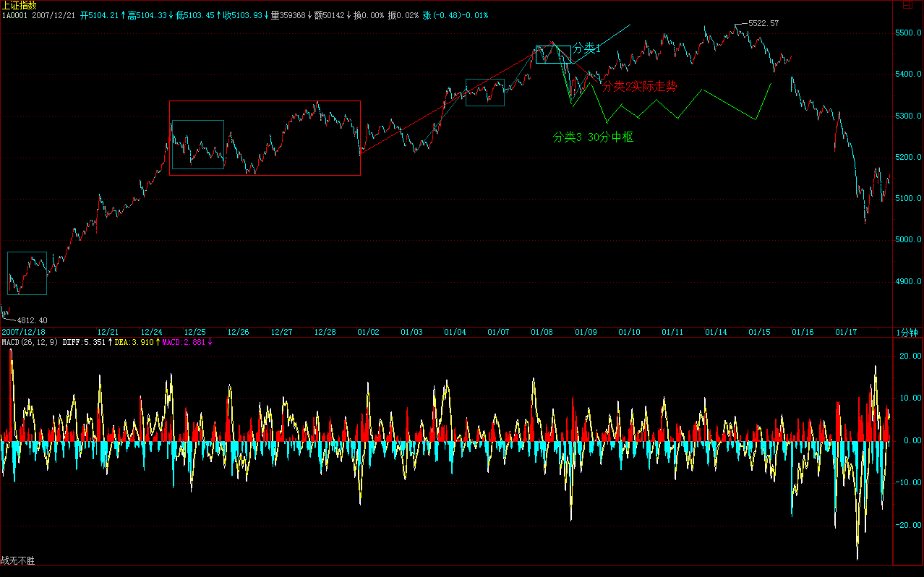This screenshot has width=924, height=577.
Task: Click the 1A0001 stock code
Action: click(14, 15)
